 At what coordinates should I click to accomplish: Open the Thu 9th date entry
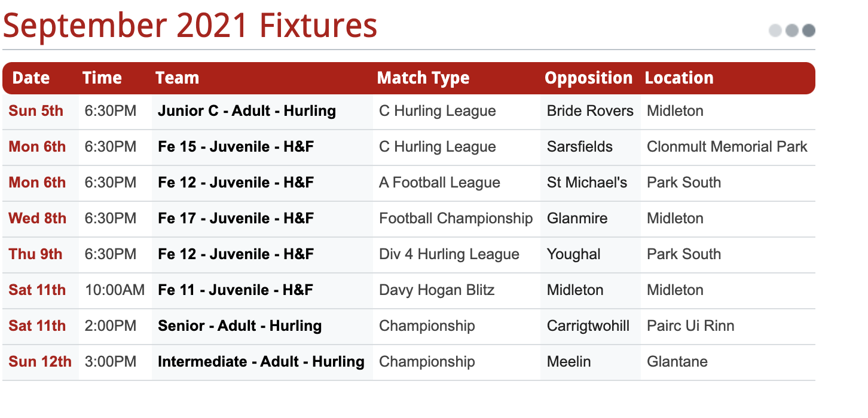(x=35, y=254)
